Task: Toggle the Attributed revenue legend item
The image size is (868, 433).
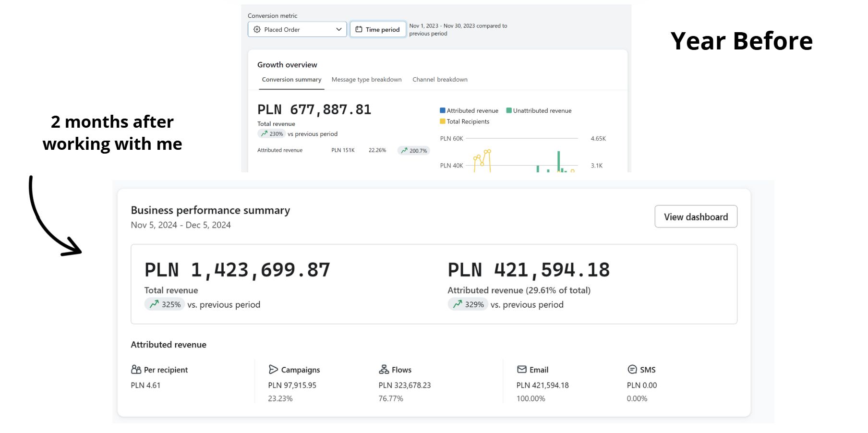Action: pyautogui.click(x=469, y=110)
